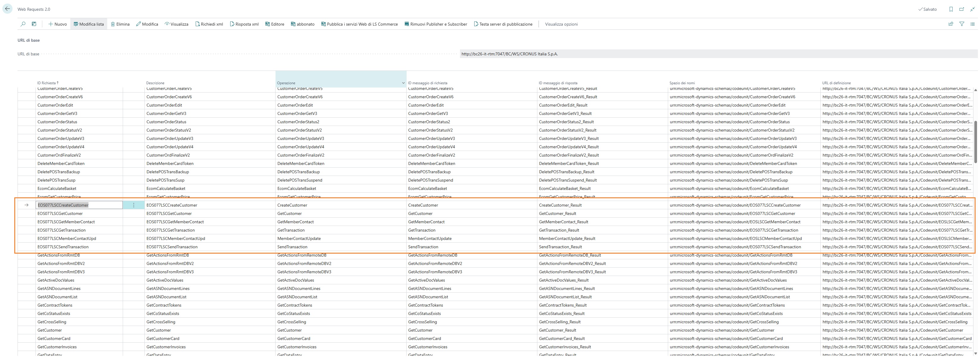This screenshot has width=980, height=359.
Task: Click Testa server di pubblicazione
Action: 503,24
